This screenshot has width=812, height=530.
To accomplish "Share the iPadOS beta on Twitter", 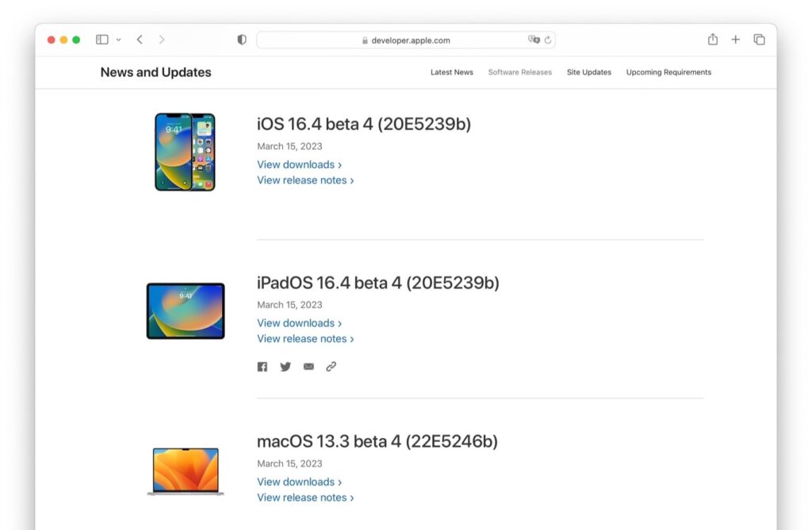I will (285, 366).
